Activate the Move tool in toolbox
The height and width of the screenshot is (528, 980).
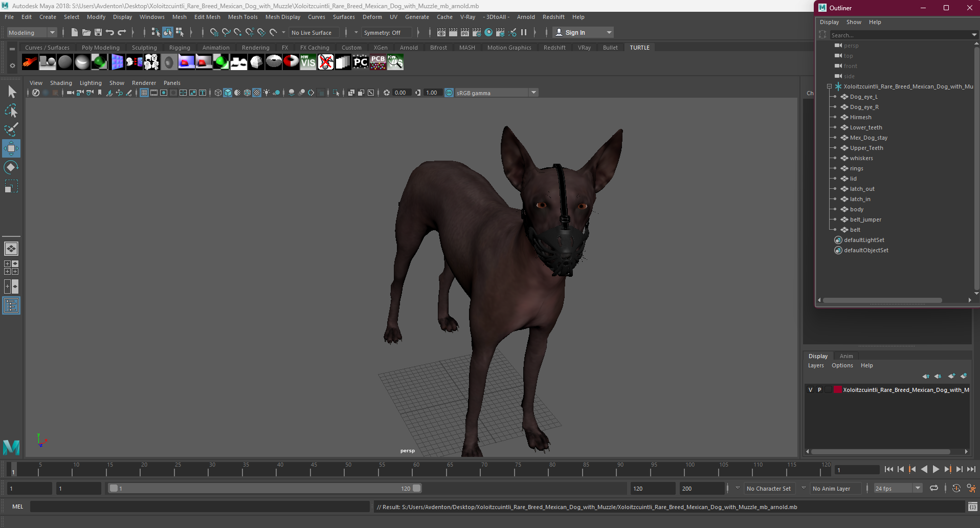point(11,148)
